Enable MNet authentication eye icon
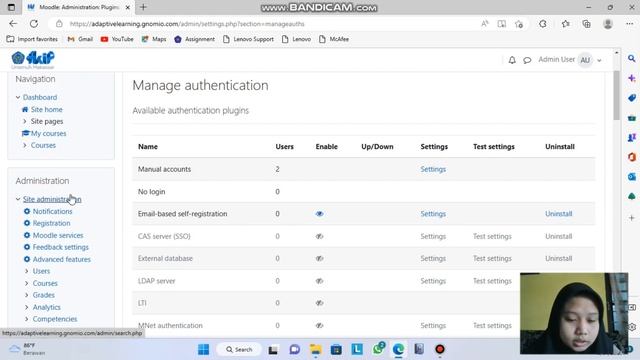Screen dimensions: 640x360 point(319,325)
